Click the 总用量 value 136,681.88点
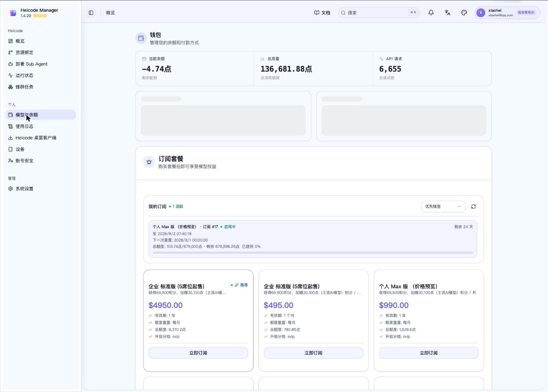Viewport: 548px width, 392px height. click(x=286, y=69)
